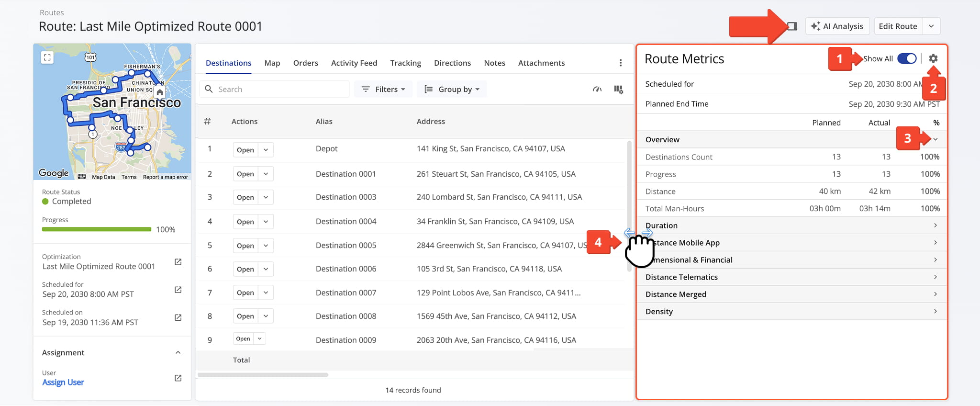Click Open for Destination 0005
This screenshot has width=980, height=406.
pos(245,246)
